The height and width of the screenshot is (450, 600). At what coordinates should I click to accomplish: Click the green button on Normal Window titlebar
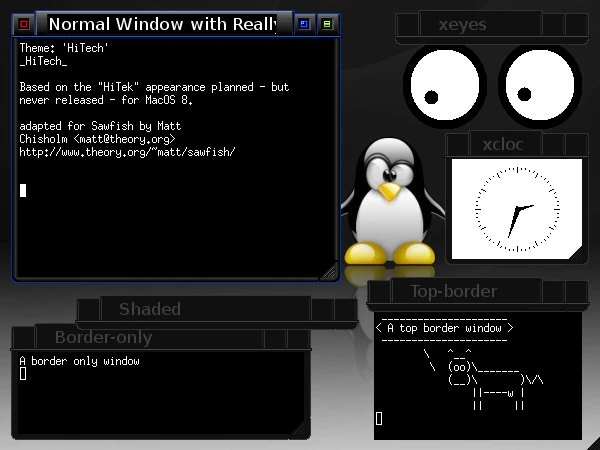coord(327,23)
